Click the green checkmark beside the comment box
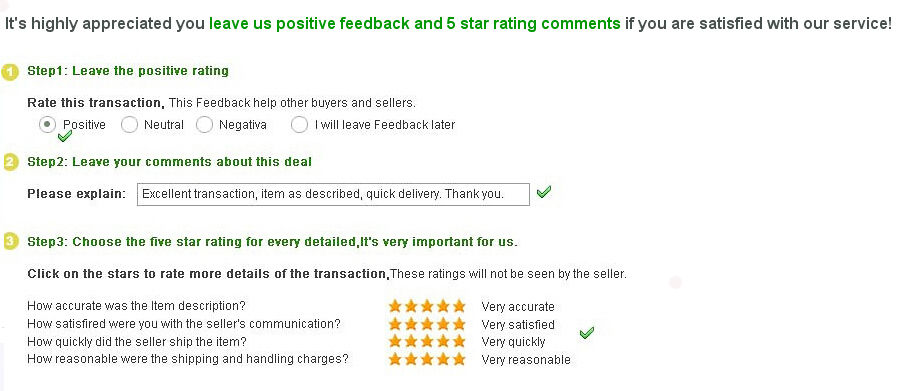 click(544, 192)
